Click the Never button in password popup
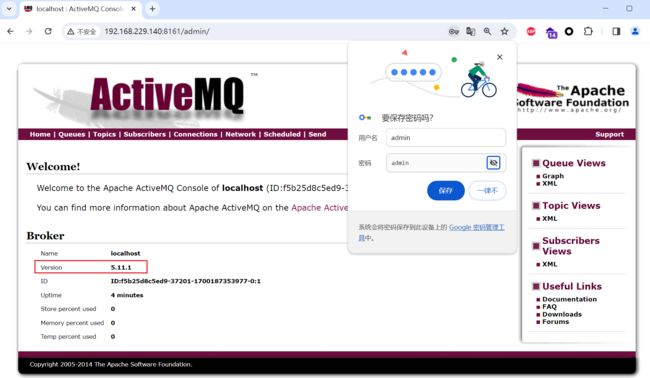The height and width of the screenshot is (378, 650). pyautogui.click(x=487, y=191)
